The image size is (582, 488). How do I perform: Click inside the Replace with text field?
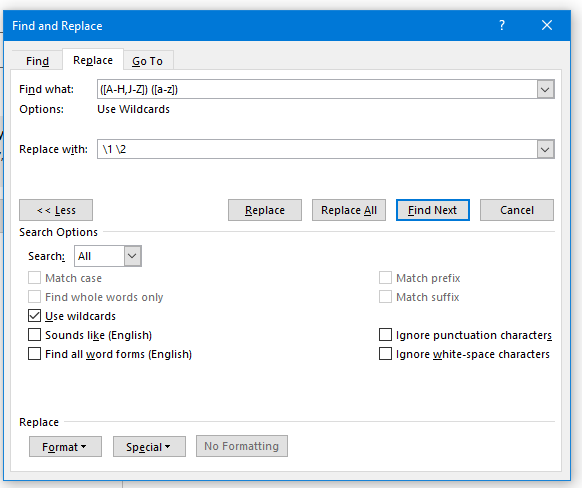tap(317, 150)
